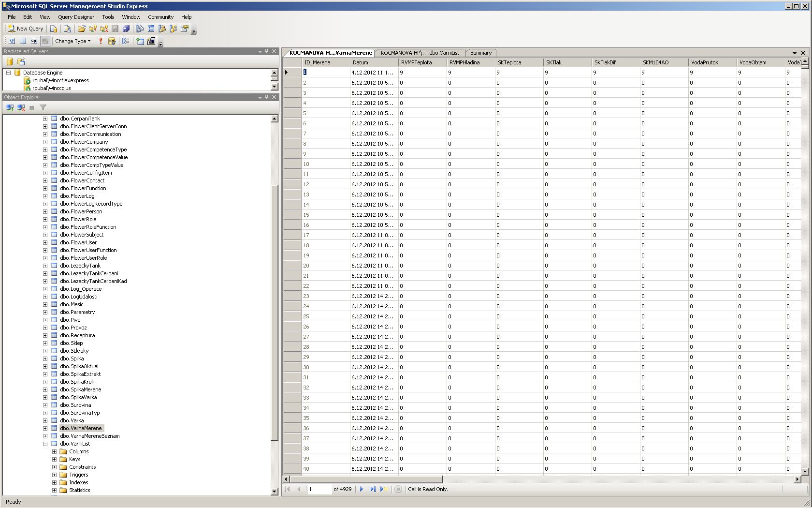Open the Query Designer menu
Screen dimensions: 812x508
(x=76, y=17)
